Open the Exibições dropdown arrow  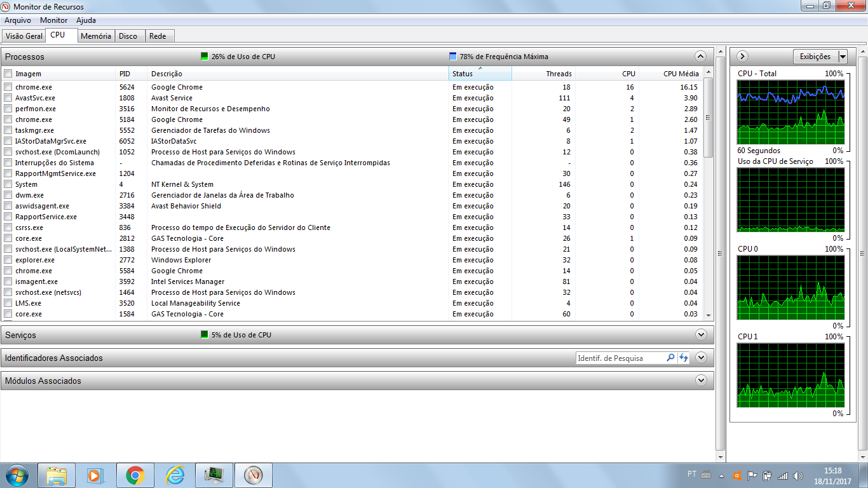click(x=843, y=57)
